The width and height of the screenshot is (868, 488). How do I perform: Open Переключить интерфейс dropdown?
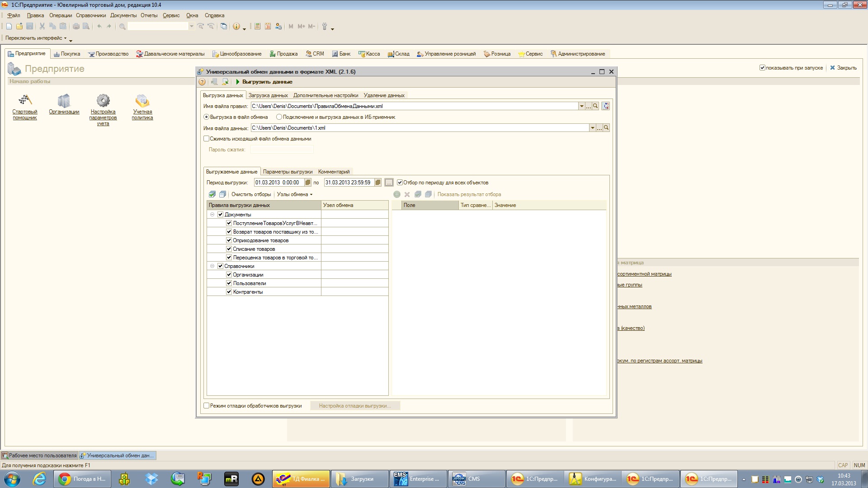(x=36, y=38)
